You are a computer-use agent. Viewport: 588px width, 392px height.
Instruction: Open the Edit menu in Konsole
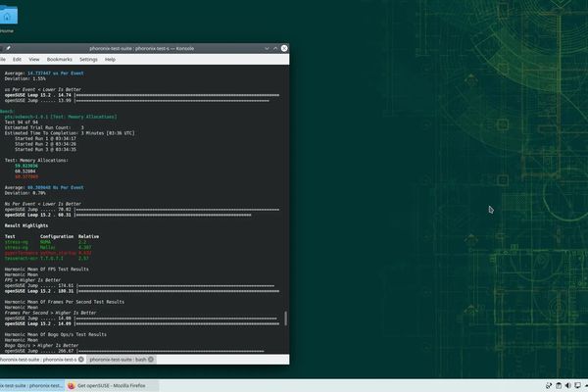[x=17, y=59]
